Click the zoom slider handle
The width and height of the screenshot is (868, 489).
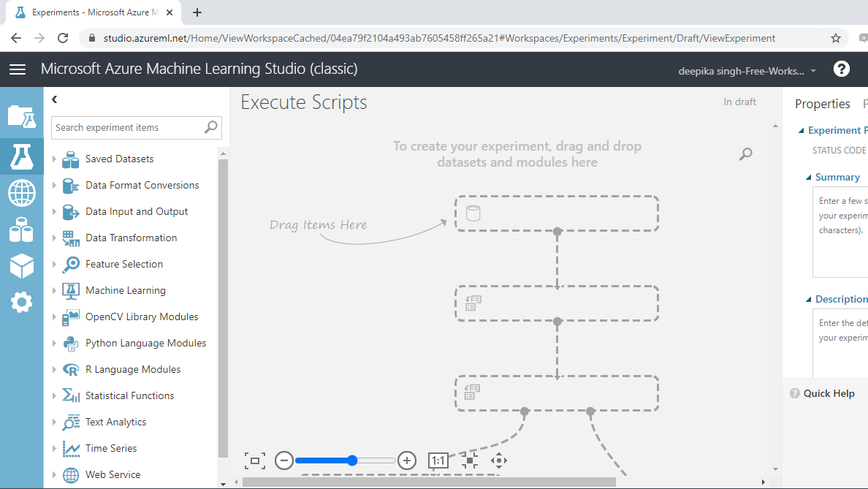point(352,460)
